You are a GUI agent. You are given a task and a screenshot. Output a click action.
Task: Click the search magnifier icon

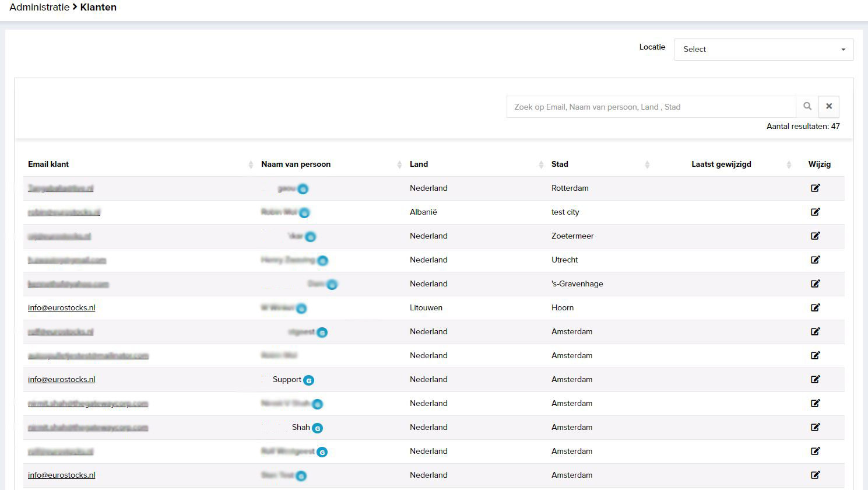(807, 107)
